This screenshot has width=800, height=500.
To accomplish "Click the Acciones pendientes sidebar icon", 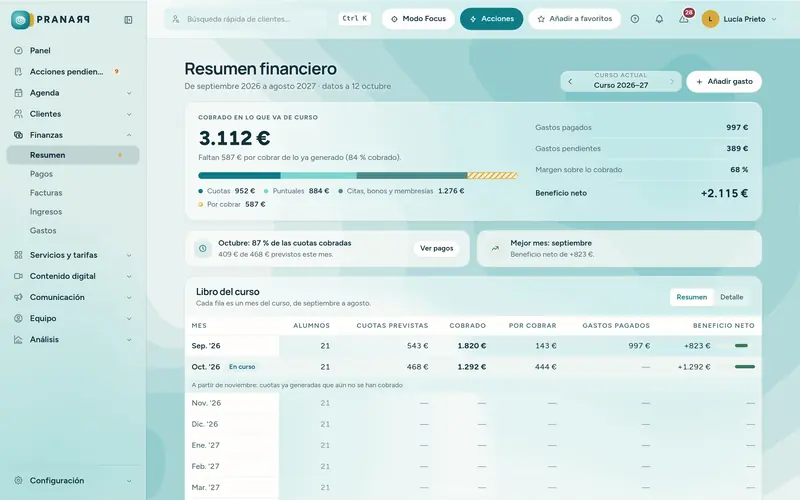I will [x=18, y=71].
